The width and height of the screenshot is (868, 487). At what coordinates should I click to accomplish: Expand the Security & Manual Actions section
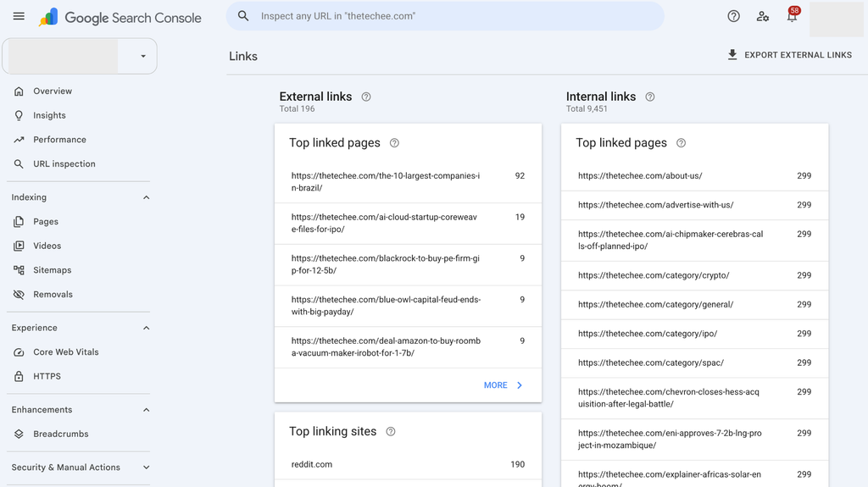click(146, 468)
